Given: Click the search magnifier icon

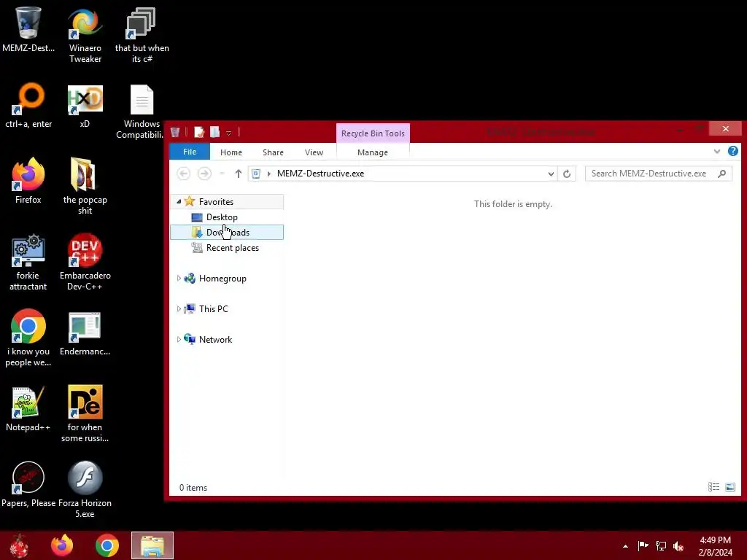Looking at the screenshot, I should click(x=721, y=174).
